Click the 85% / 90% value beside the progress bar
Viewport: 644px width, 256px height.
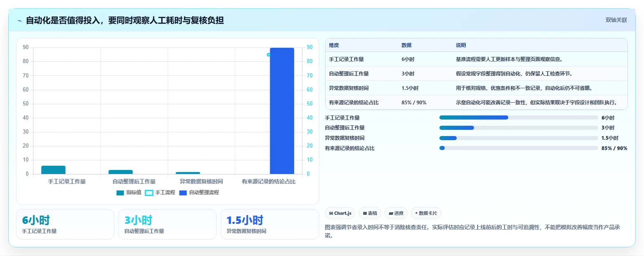[614, 148]
